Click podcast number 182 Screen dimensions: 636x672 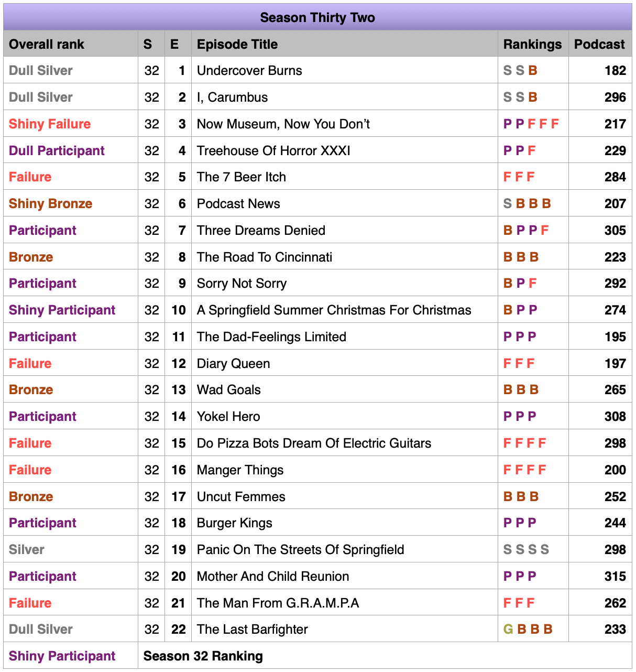615,70
